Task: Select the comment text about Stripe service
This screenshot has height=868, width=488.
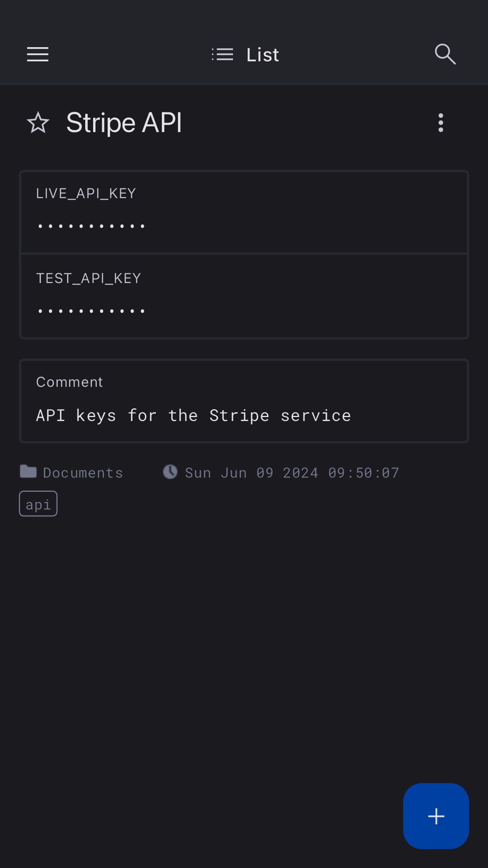Action: 193,416
